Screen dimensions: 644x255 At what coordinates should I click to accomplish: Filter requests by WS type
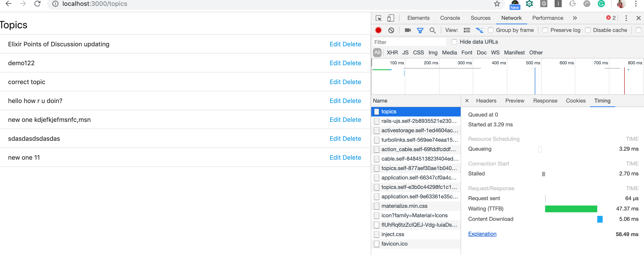click(495, 53)
